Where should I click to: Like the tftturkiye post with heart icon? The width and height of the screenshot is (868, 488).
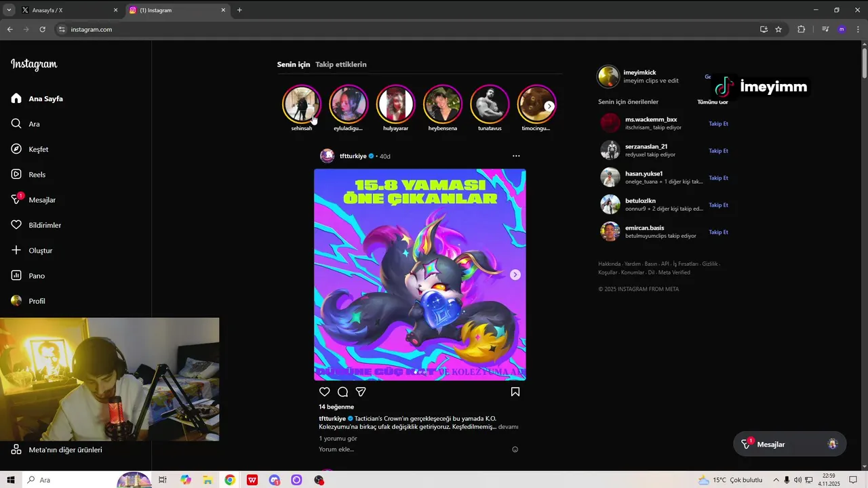[324, 392]
